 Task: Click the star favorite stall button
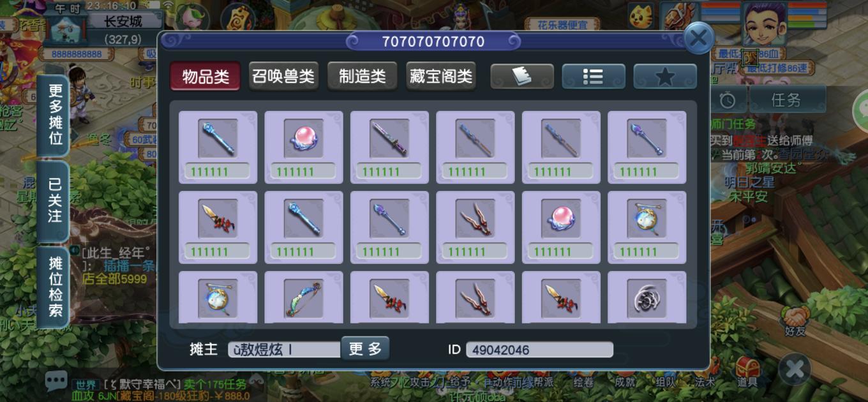(665, 77)
